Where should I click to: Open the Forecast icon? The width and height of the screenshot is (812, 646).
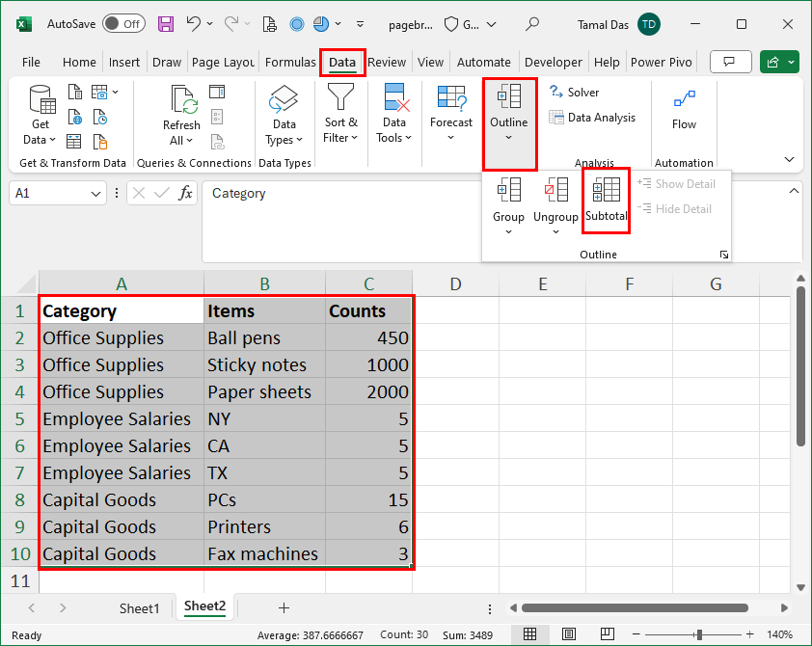coord(451,98)
